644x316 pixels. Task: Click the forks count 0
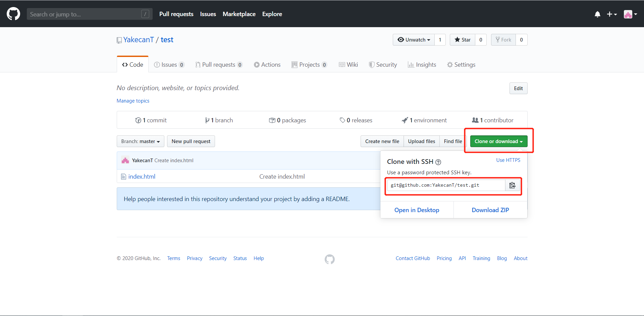521,40
